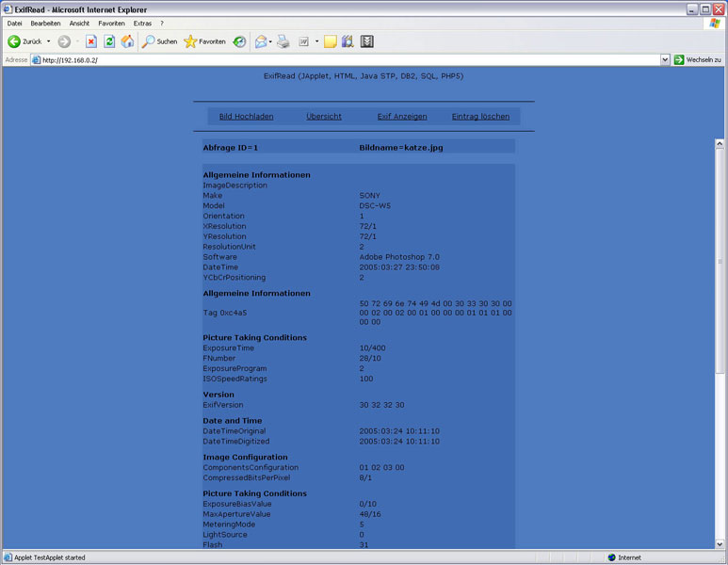Open the Datei menu
This screenshot has width=728, height=565.
pyautogui.click(x=14, y=23)
